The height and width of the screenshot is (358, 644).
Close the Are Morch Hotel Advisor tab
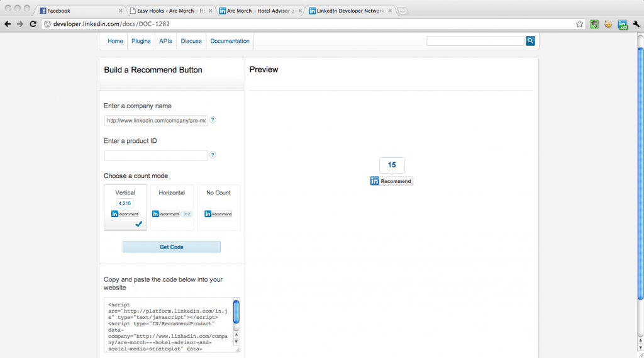[300, 11]
